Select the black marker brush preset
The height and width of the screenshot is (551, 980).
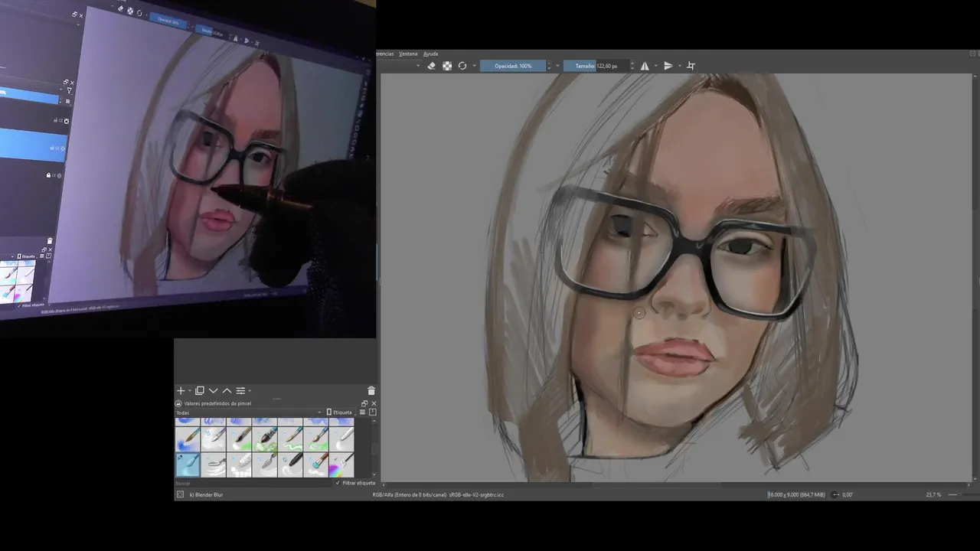[290, 465]
